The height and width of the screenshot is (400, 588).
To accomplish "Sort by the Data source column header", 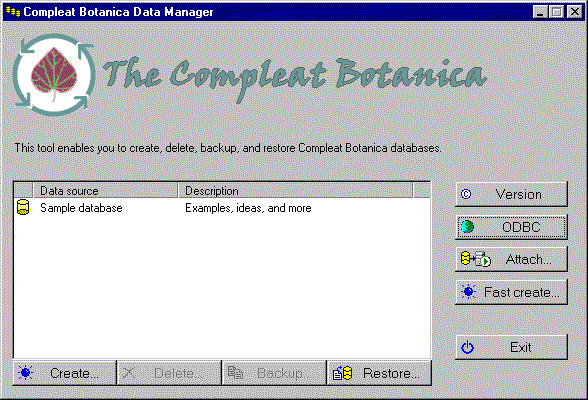I will pos(105,191).
